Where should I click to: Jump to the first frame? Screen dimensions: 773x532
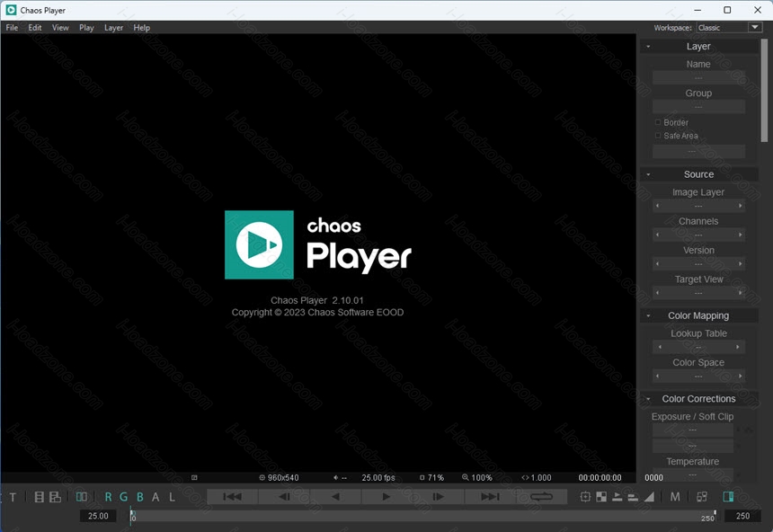point(232,496)
